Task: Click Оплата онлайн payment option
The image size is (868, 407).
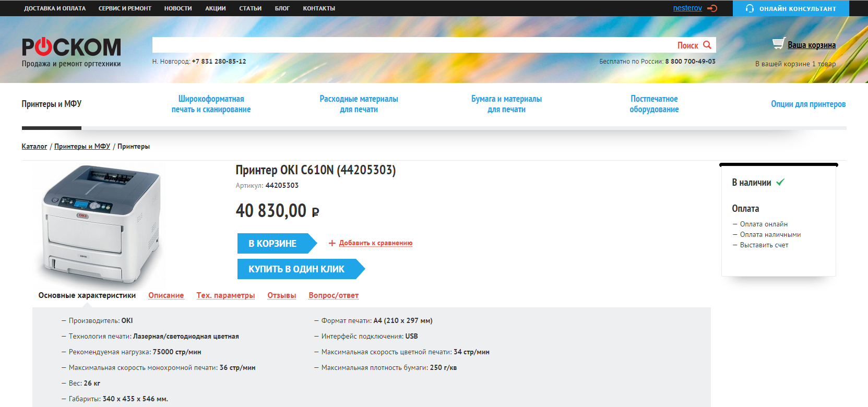Action: coord(764,224)
